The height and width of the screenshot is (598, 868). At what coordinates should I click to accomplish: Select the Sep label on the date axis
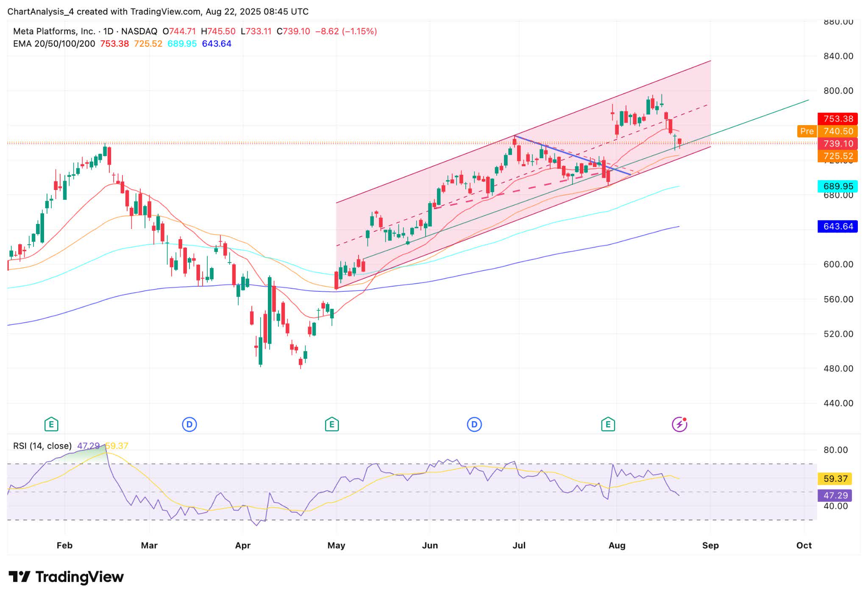point(711,545)
